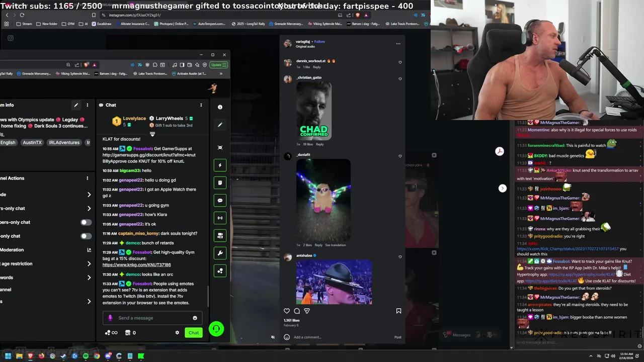
Task: Click Instagram address bar URL
Action: 135,15
